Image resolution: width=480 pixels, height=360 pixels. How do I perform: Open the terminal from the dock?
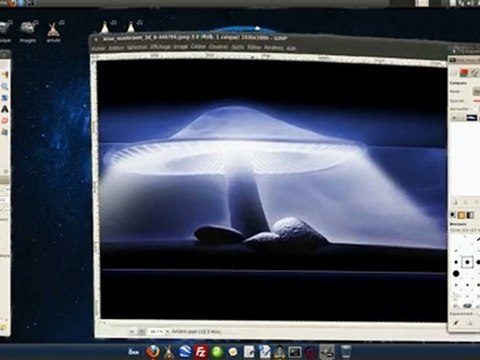click(295, 352)
